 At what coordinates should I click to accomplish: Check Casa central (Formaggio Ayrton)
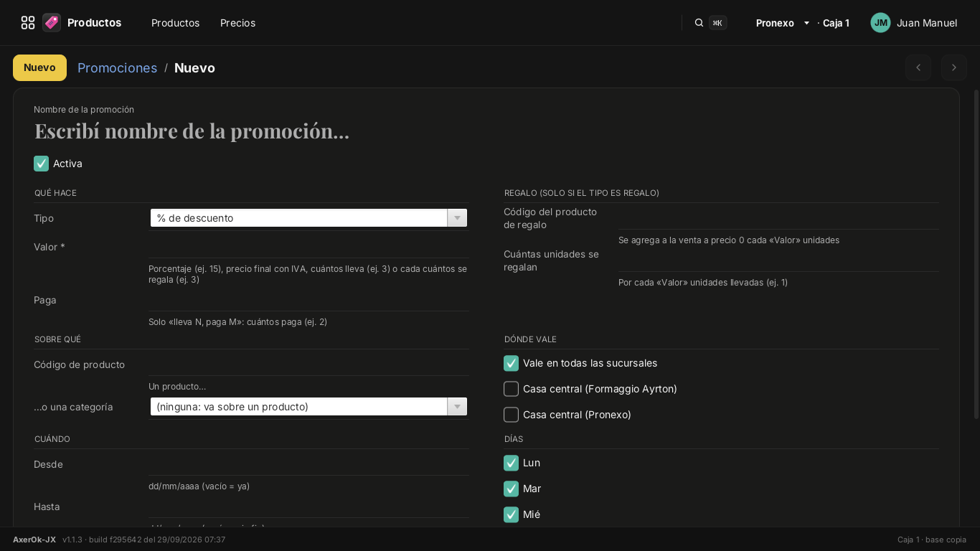pyautogui.click(x=512, y=389)
